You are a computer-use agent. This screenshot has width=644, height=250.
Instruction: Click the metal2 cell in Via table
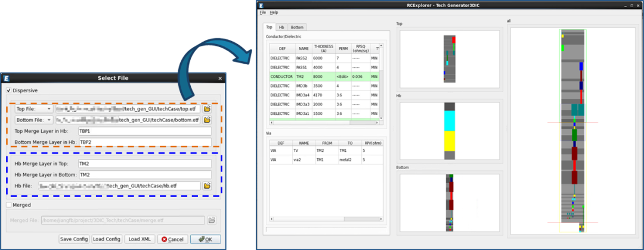tap(349, 160)
